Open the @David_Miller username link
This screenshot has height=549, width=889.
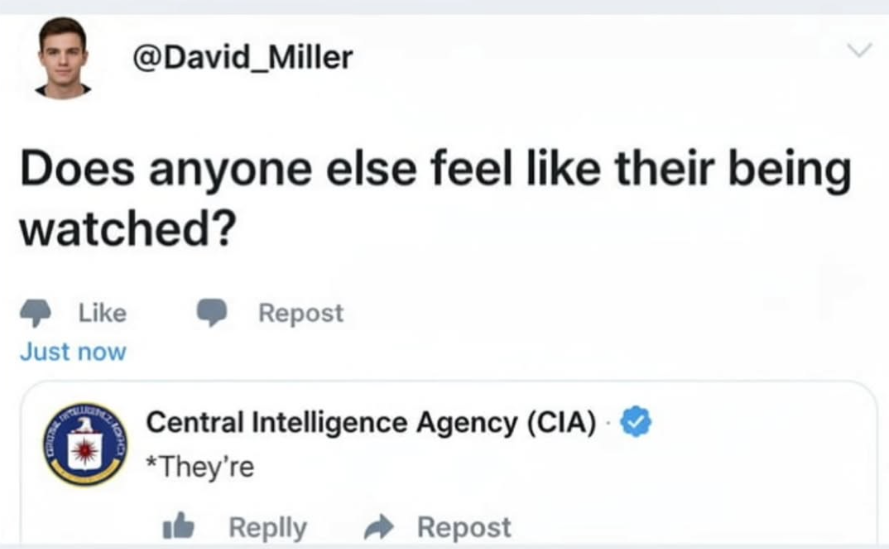pos(243,57)
